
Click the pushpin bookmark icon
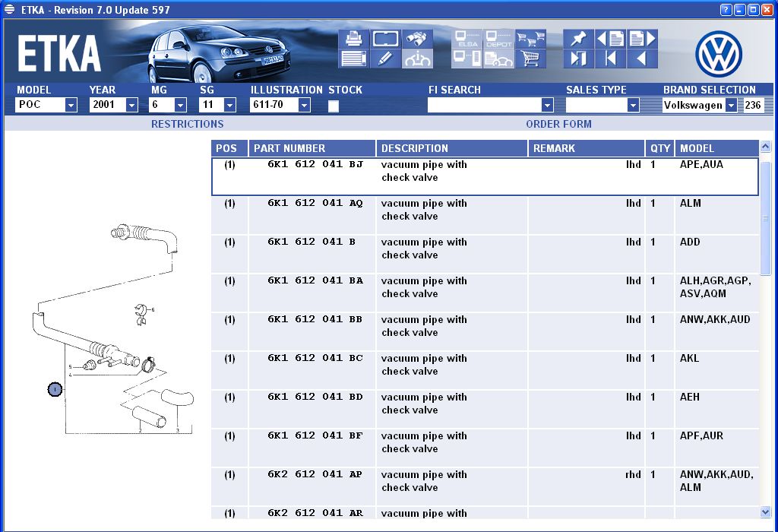point(578,38)
